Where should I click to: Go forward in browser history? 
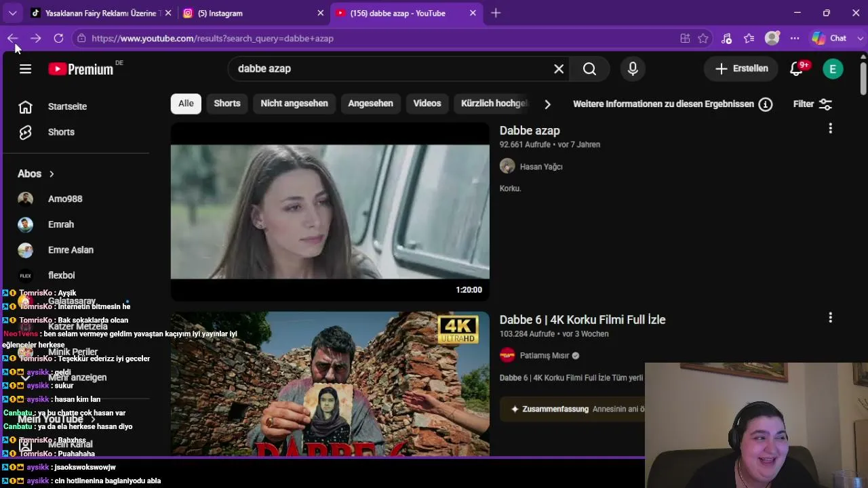(x=35, y=39)
